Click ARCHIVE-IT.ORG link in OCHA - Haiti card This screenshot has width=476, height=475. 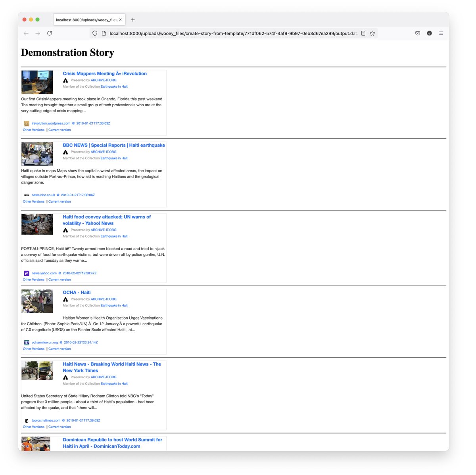(x=104, y=299)
